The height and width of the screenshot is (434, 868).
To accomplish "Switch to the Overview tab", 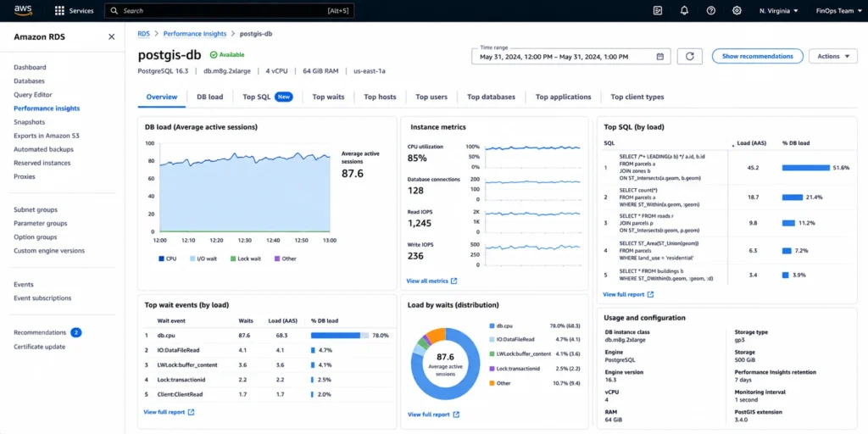I will coord(162,97).
